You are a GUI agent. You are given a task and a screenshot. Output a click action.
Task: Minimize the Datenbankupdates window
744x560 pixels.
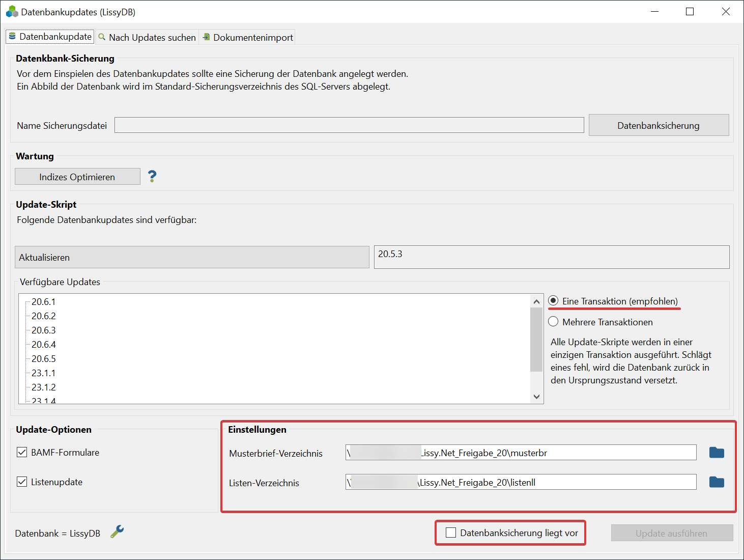click(655, 11)
